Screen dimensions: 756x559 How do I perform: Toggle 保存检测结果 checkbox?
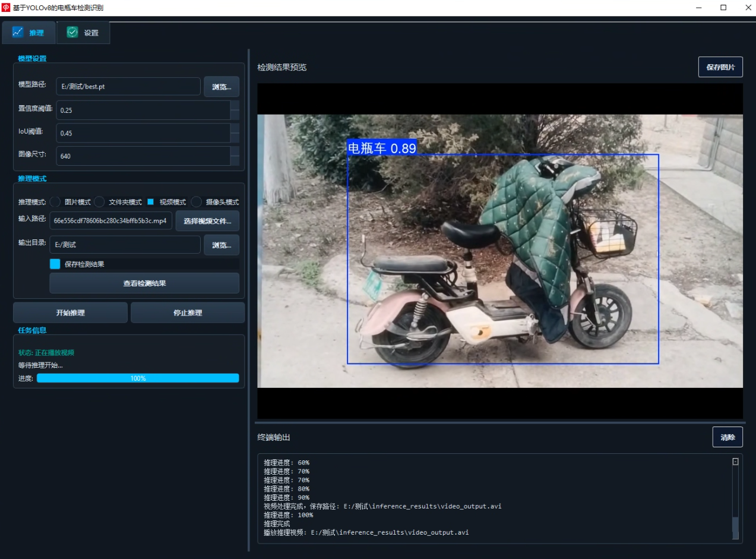(x=55, y=264)
